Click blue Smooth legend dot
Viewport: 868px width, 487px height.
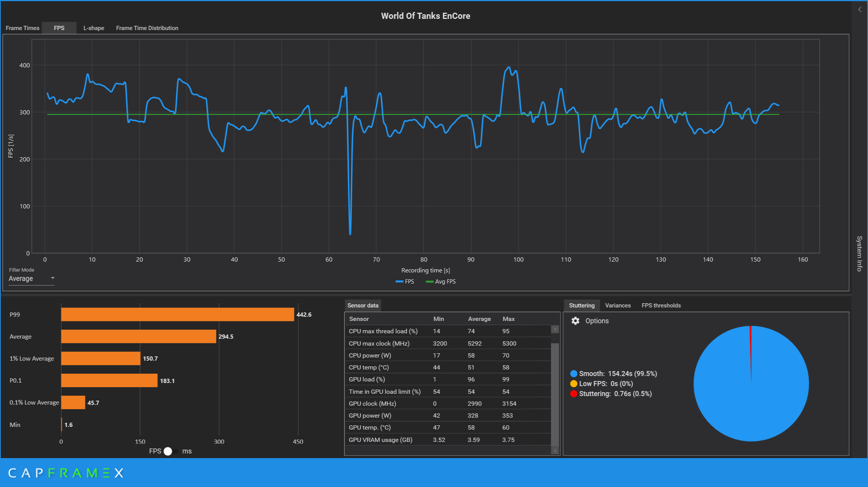pos(574,374)
